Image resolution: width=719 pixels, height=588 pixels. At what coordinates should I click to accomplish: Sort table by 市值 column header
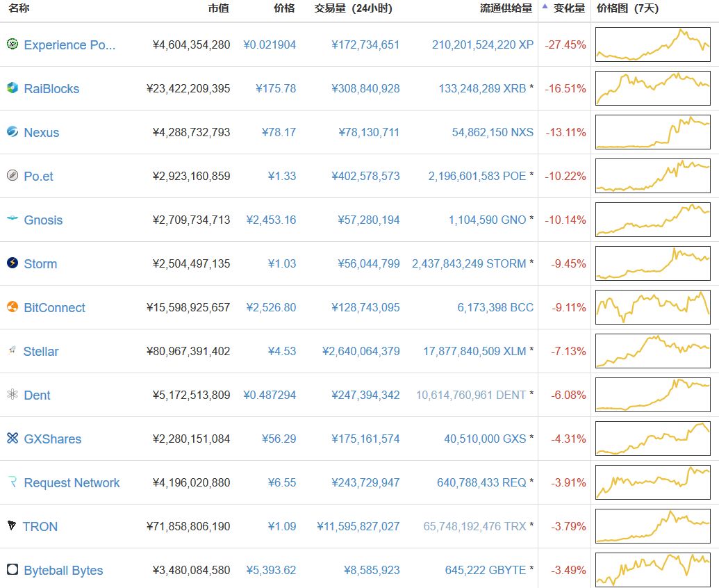tap(218, 8)
